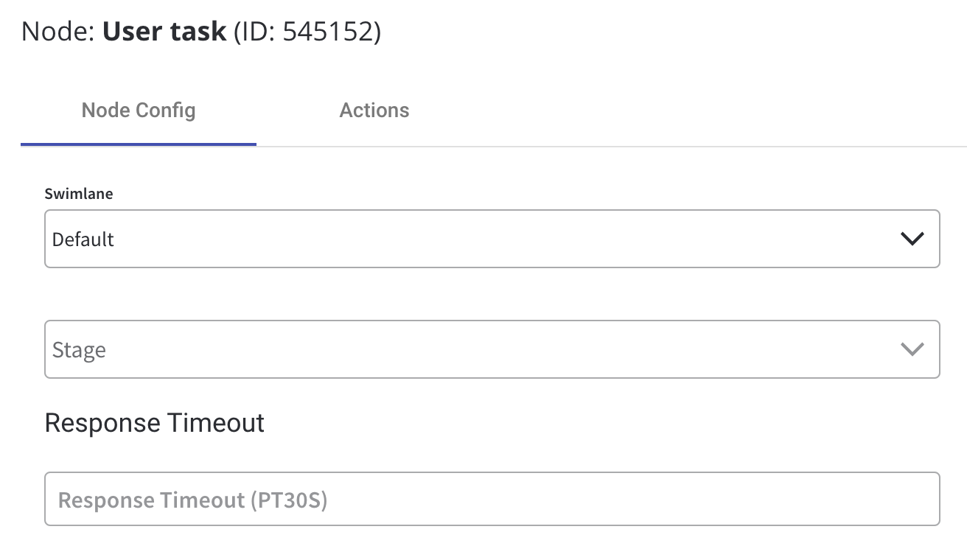Screen dimensions: 967x560
Task: Click the Response Timeout section heading
Action: (x=154, y=423)
